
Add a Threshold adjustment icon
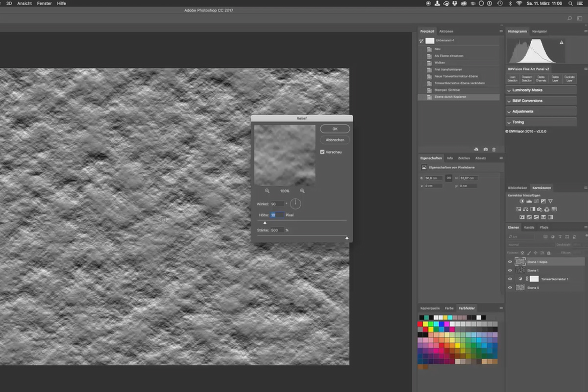[x=536, y=217]
